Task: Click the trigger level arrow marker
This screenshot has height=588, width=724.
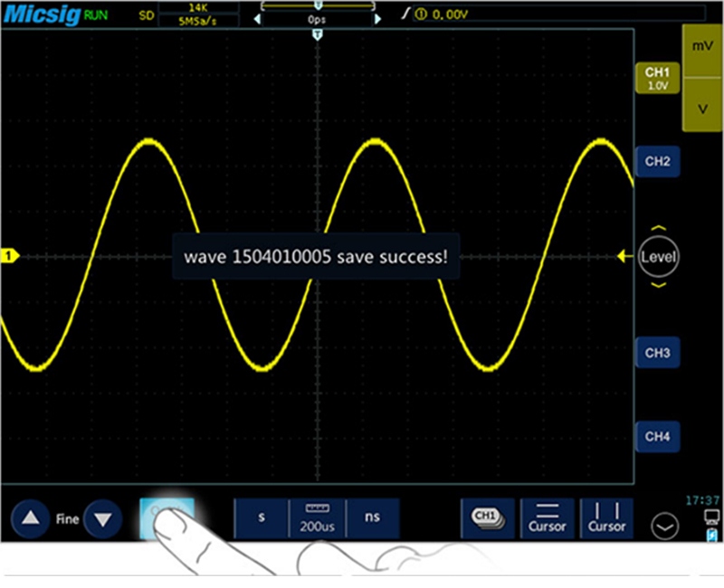Action: (624, 257)
